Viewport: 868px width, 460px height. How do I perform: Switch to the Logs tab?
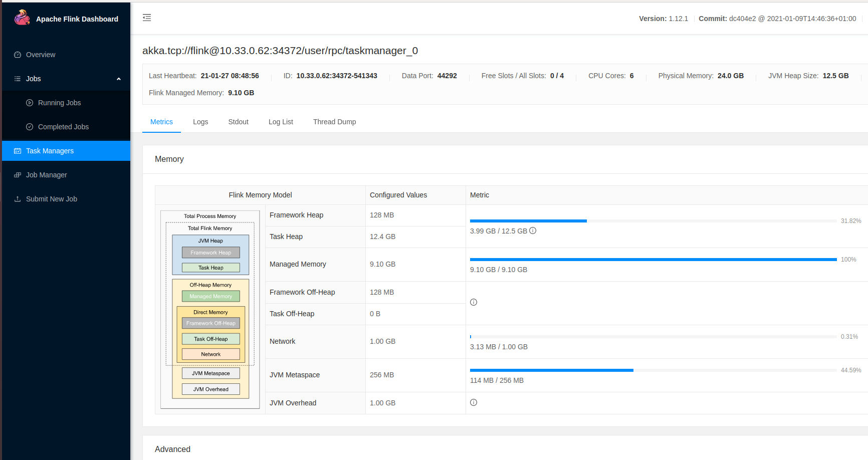[200, 122]
